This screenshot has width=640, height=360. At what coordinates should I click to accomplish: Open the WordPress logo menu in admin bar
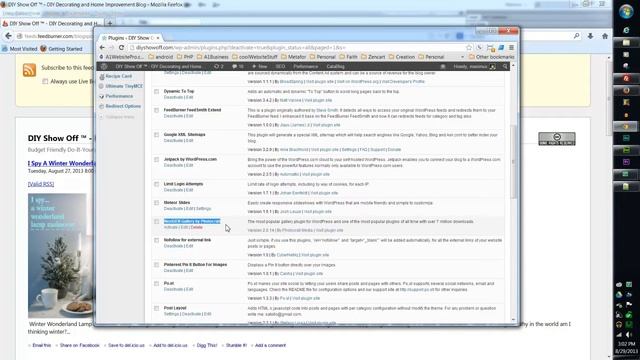(104, 67)
